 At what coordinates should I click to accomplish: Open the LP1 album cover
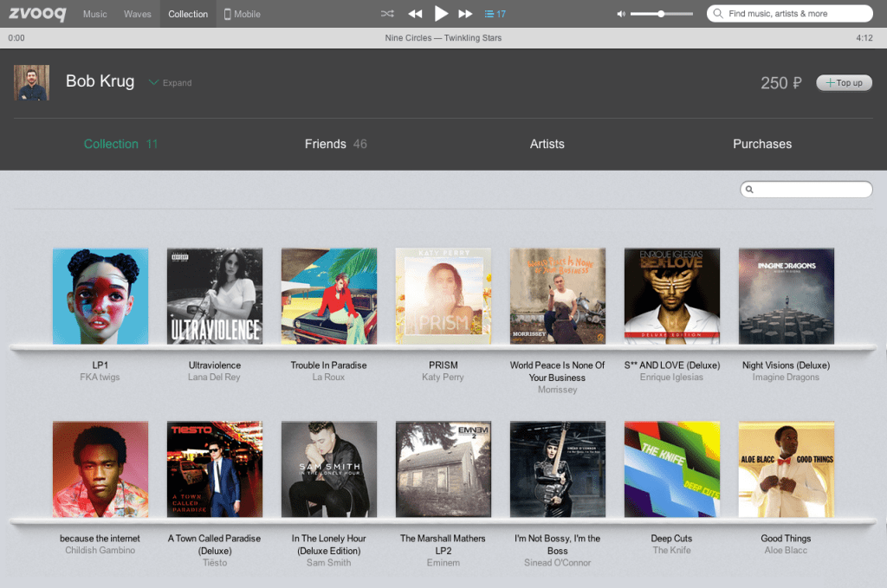pyautogui.click(x=100, y=296)
